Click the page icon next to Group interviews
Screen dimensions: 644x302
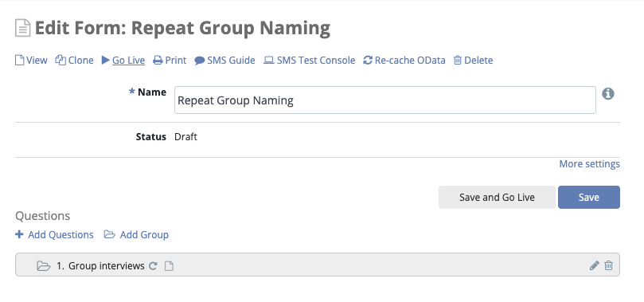pyautogui.click(x=169, y=266)
